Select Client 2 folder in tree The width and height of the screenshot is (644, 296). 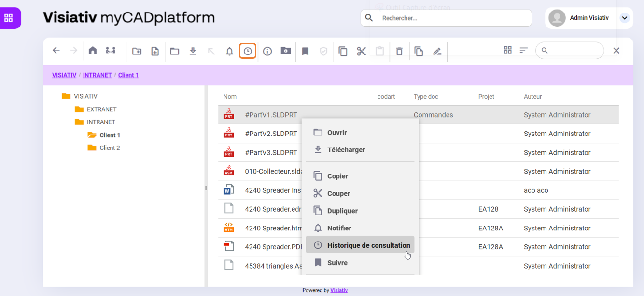coord(110,148)
